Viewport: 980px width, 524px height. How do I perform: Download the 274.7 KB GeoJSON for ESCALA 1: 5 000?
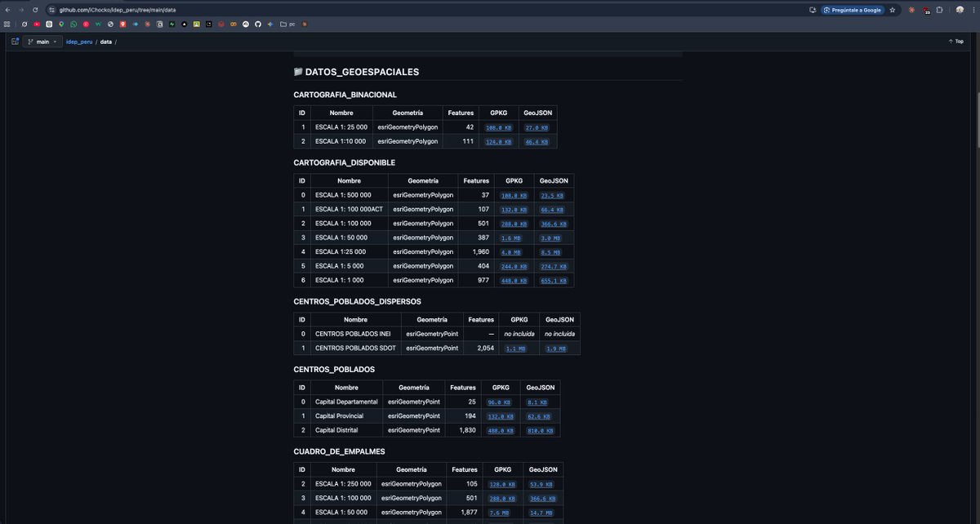(x=553, y=266)
